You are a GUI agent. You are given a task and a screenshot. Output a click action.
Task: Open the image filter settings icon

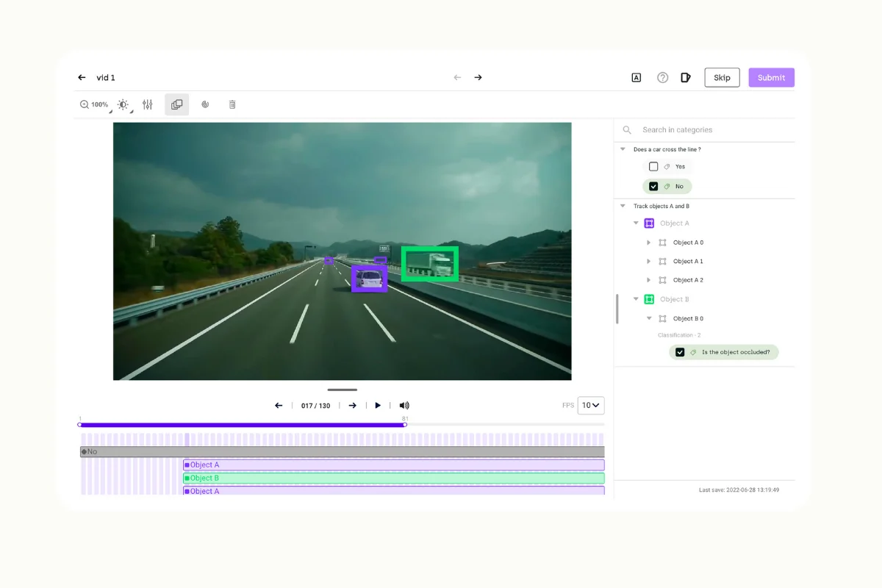tap(147, 104)
